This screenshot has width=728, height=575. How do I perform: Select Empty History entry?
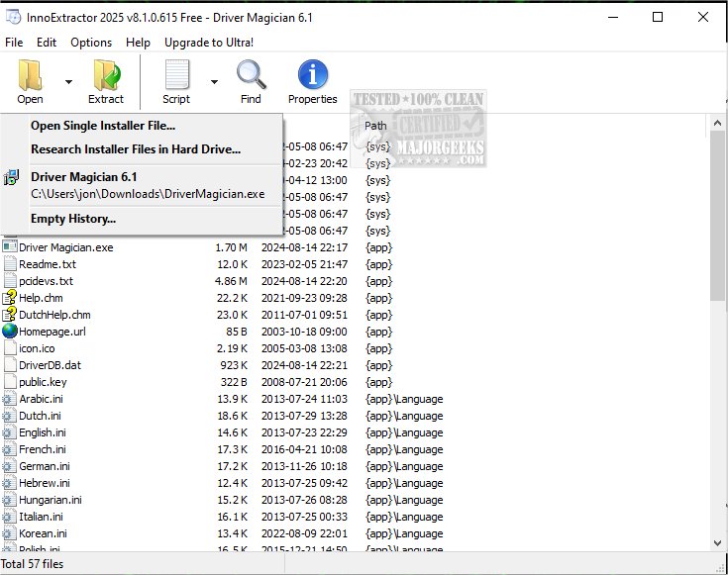pyautogui.click(x=73, y=219)
